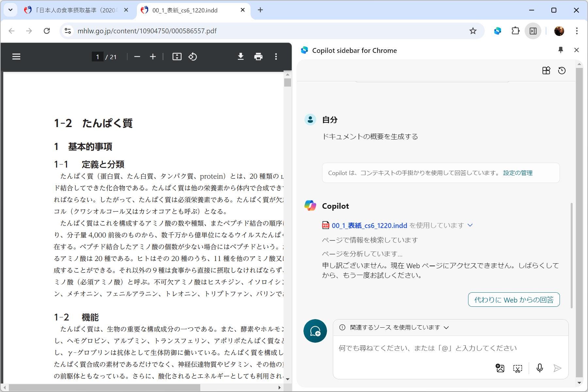Go forward with the forward arrow
588x392 pixels.
(x=29, y=31)
